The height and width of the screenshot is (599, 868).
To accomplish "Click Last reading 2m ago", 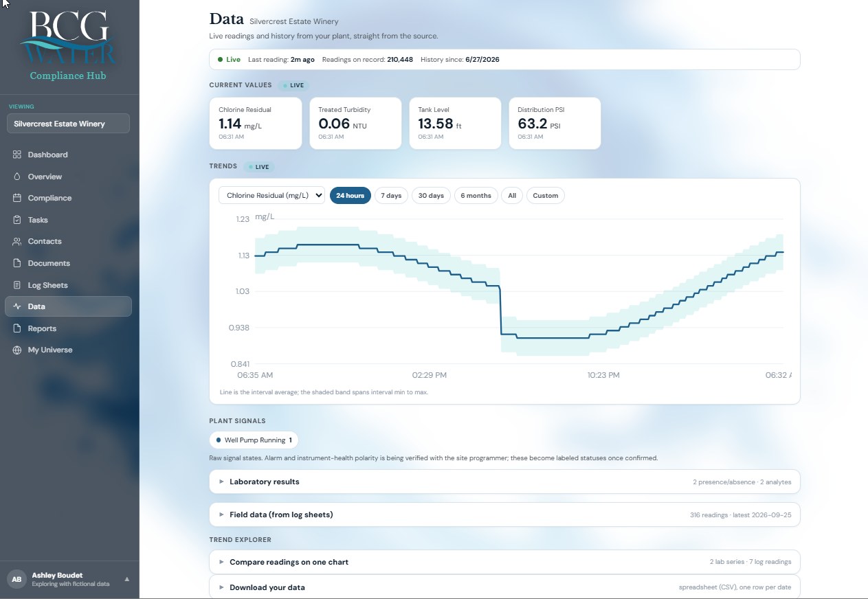I will pyautogui.click(x=281, y=60).
